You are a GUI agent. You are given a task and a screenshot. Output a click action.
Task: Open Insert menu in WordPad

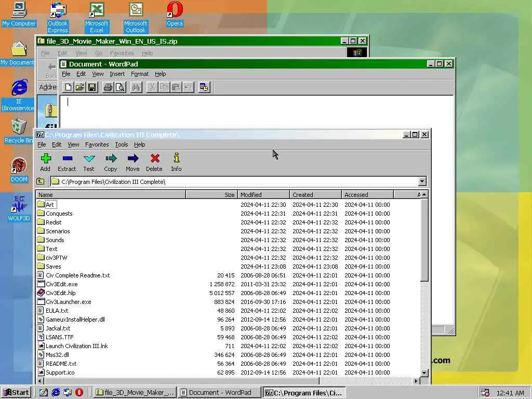117,74
